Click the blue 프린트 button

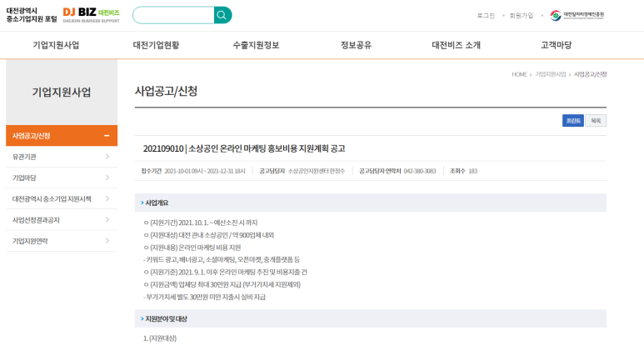[573, 120]
